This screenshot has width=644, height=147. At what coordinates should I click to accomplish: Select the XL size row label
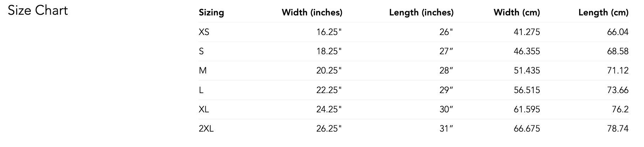pos(204,110)
